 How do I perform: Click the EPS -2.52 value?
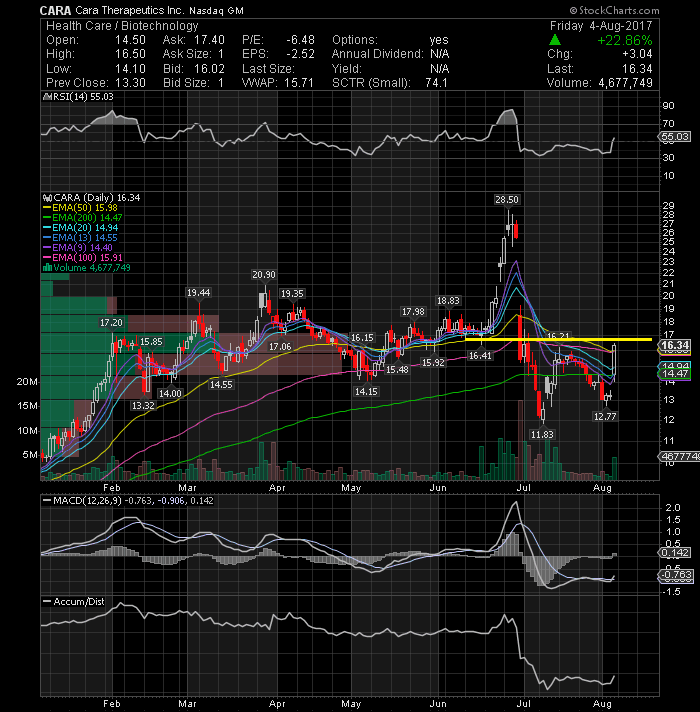point(301,54)
